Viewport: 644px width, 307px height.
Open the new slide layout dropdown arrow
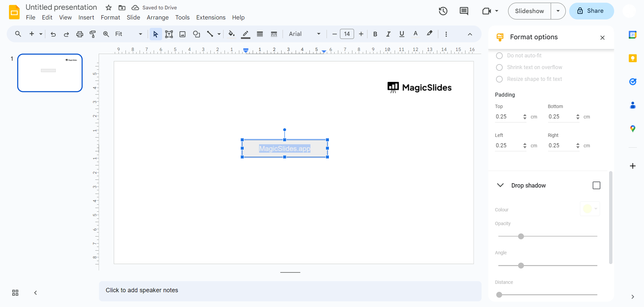pos(41,34)
